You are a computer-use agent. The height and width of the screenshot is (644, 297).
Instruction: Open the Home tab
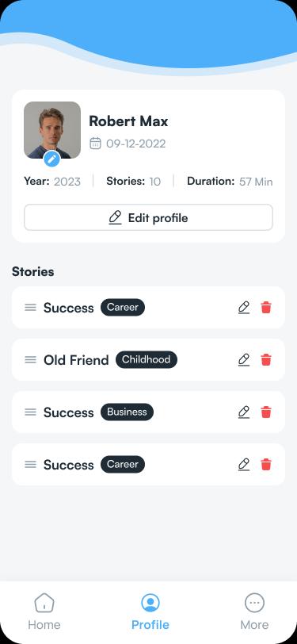point(44,611)
